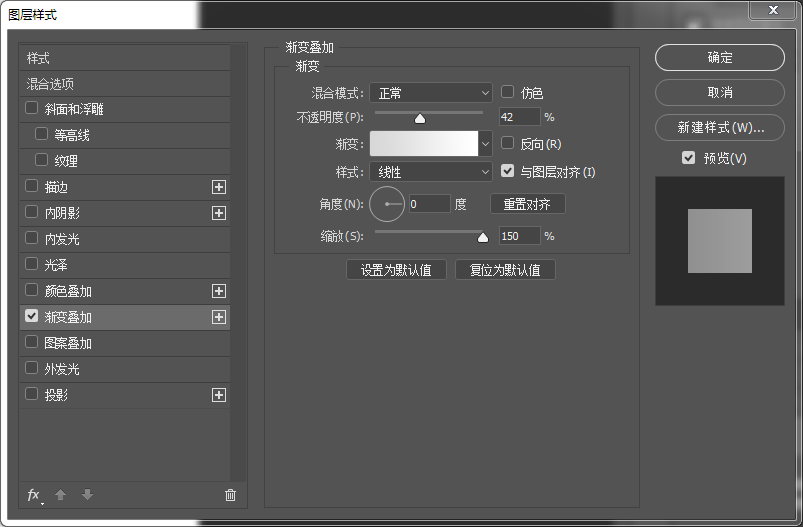Enable the 图案叠加 checkbox
Image resolution: width=803 pixels, height=527 pixels.
tap(31, 342)
